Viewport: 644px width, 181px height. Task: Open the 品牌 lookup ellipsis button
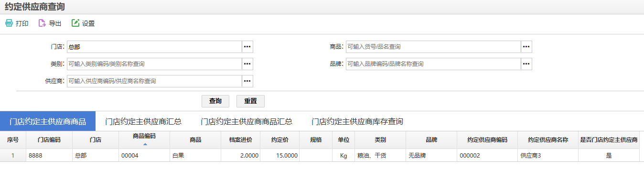click(526, 64)
